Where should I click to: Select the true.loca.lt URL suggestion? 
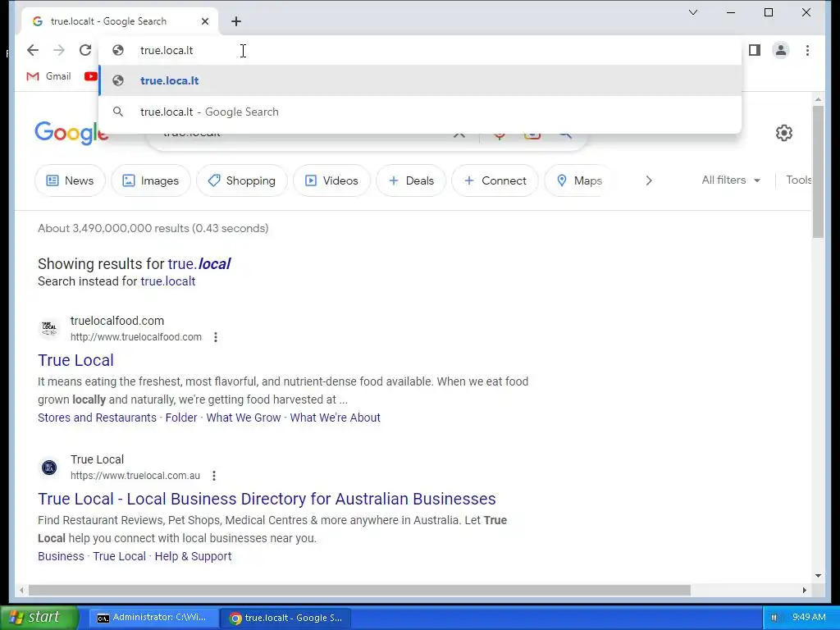coord(421,80)
